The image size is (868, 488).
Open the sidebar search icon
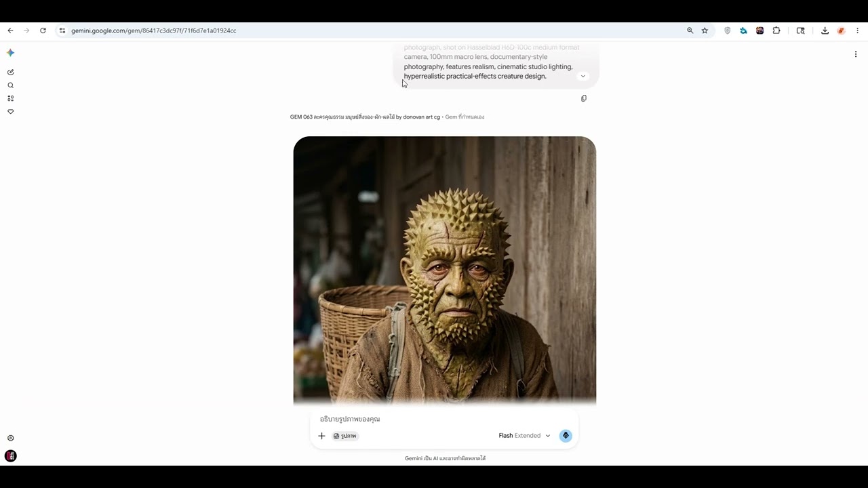[10, 85]
